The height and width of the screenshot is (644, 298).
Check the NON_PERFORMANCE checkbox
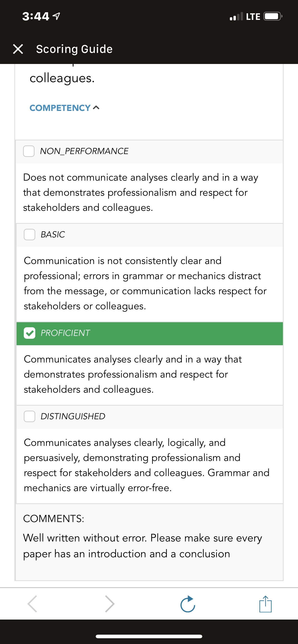click(29, 151)
